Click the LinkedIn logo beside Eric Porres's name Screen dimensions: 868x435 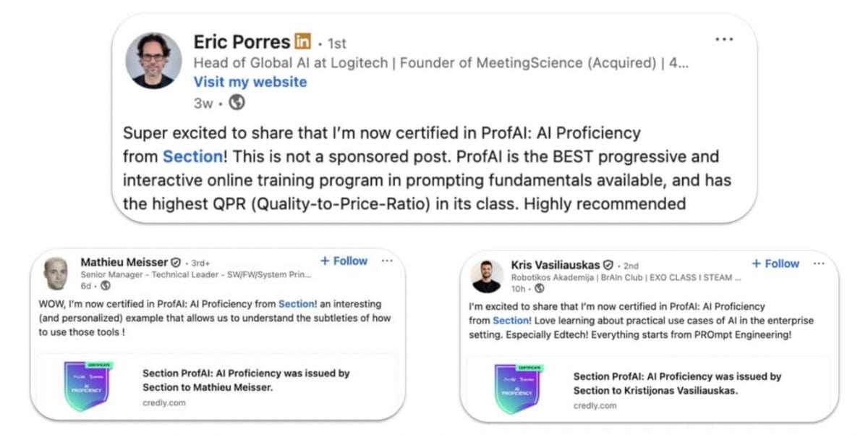pos(302,42)
